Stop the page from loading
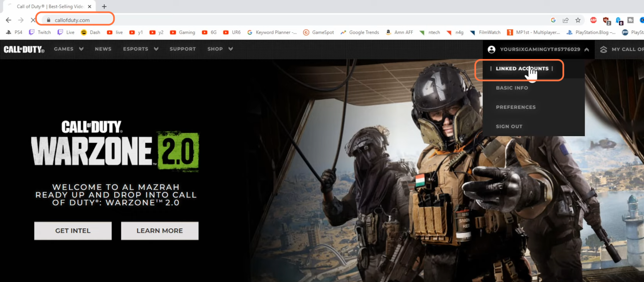644x282 pixels. tap(33, 20)
